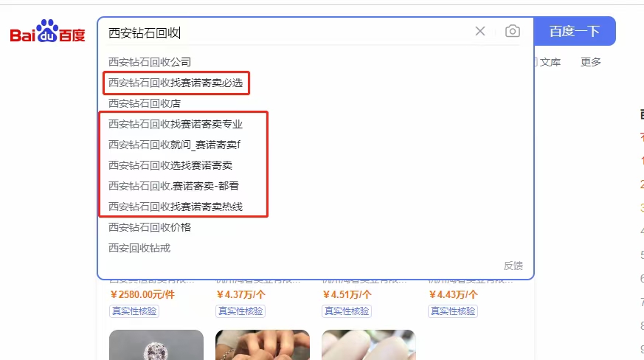
Task: Click the Baidu logo
Action: click(47, 31)
